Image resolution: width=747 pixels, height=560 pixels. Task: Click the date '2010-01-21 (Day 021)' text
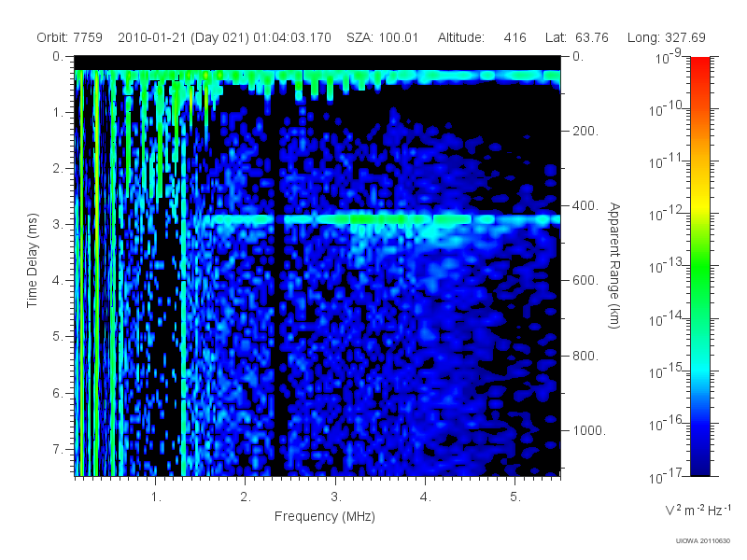pos(183,37)
